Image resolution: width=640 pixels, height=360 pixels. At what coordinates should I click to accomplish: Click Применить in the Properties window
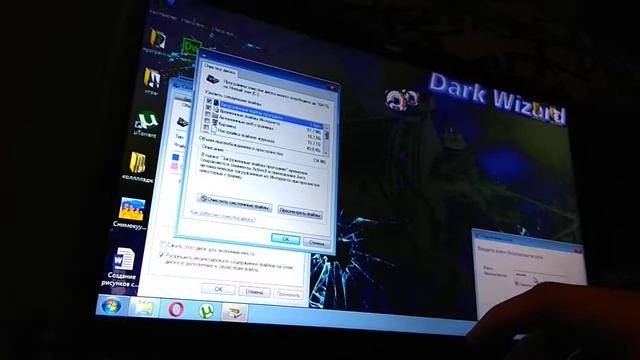click(x=288, y=294)
